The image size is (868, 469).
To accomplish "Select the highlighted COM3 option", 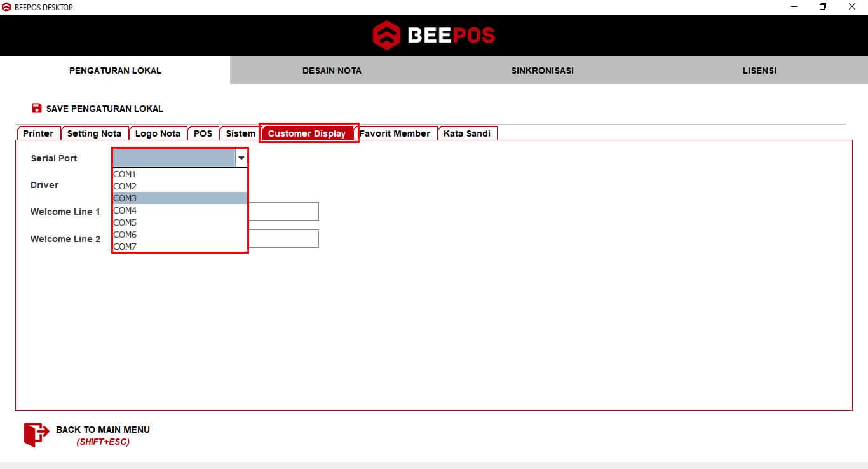I will click(180, 198).
